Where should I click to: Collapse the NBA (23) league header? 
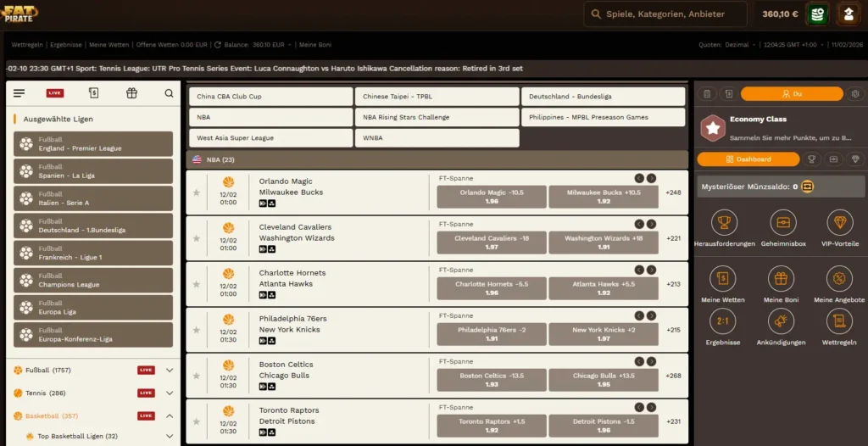(437, 159)
